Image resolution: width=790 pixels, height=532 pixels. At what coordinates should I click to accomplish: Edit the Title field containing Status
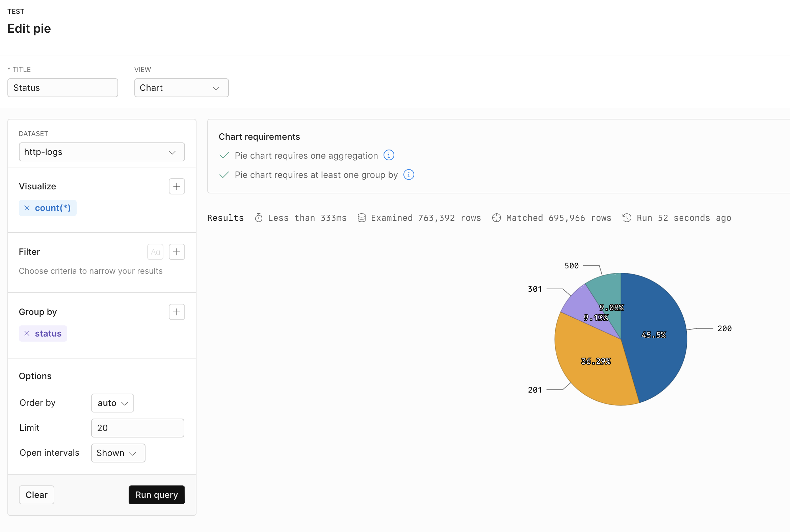click(x=62, y=87)
